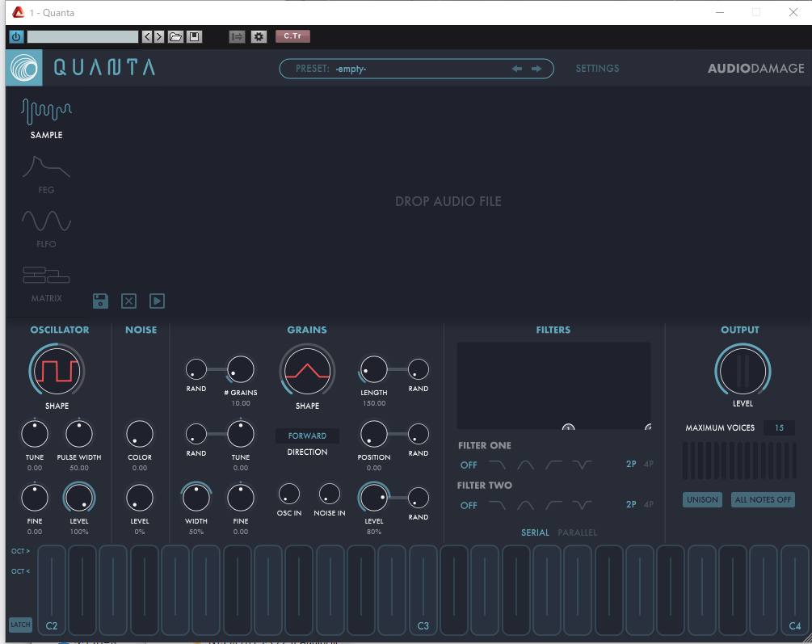Click the OSC IN knob
The image size is (812, 644).
coord(289,495)
